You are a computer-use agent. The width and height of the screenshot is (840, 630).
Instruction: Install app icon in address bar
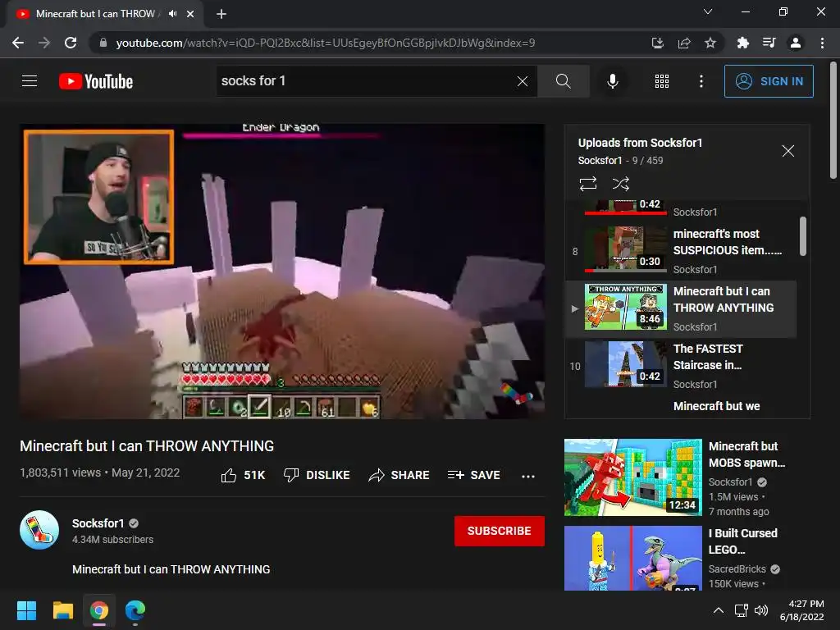[657, 43]
